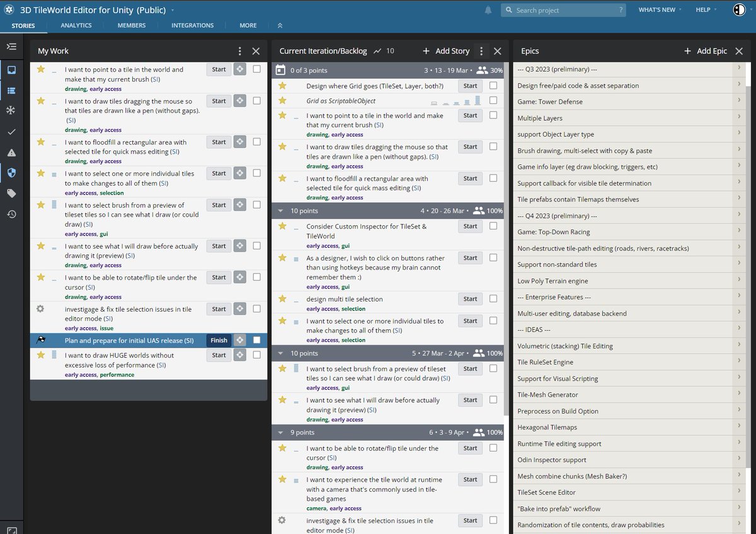
Task: Open the WHAT'S NEW dropdown
Action: 660,10
